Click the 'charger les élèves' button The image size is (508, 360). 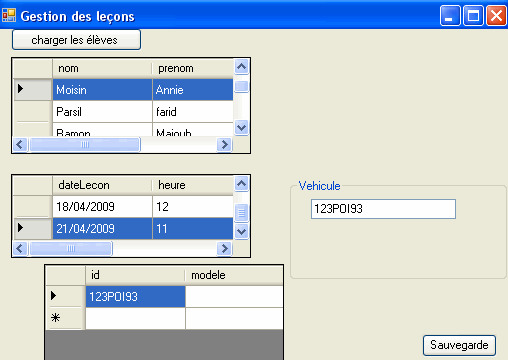coord(76,40)
